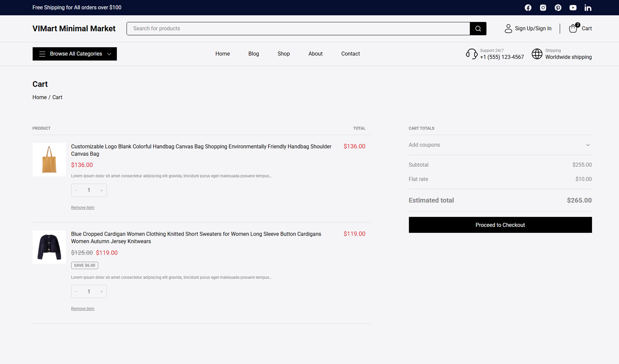The width and height of the screenshot is (619, 364).
Task: Click the SAVE $6.00 badge
Action: (84, 265)
